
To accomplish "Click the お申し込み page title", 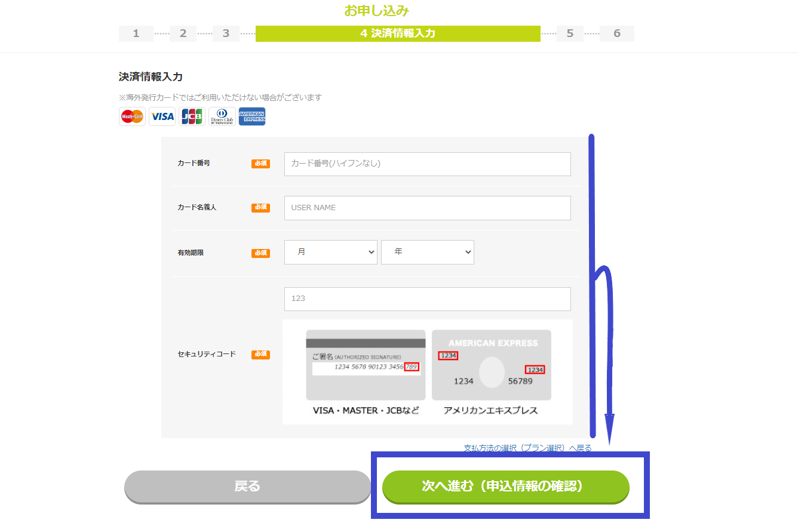I will tap(376, 11).
